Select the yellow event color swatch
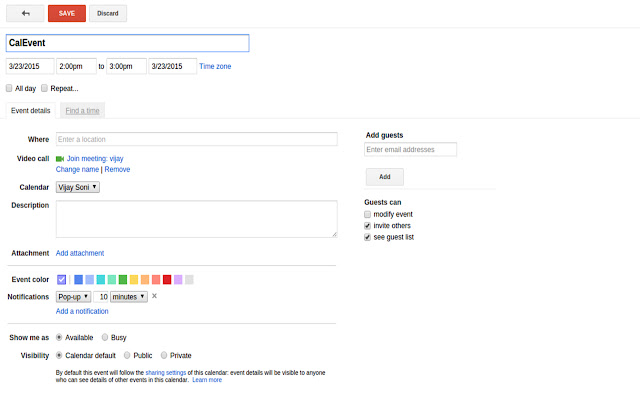640x400 pixels. click(x=134, y=279)
